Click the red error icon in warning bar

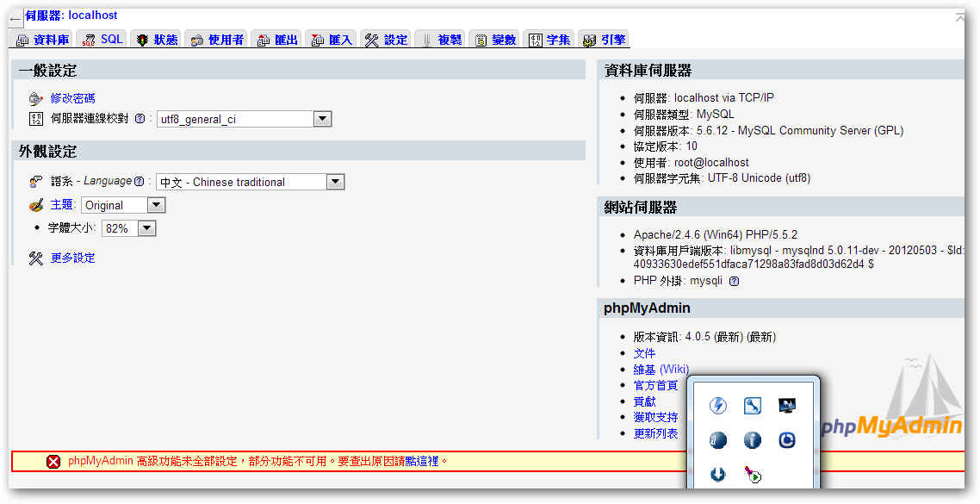click(x=53, y=462)
